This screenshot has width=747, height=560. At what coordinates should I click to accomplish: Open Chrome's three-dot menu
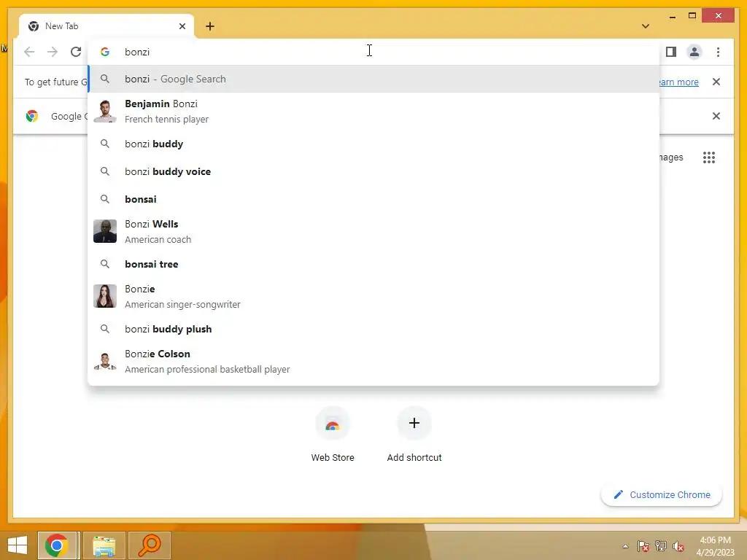point(718,52)
